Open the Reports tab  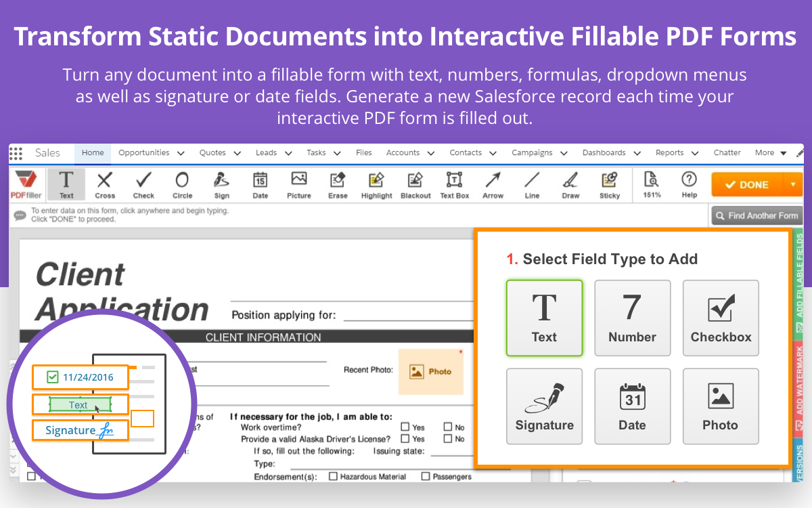coord(669,153)
